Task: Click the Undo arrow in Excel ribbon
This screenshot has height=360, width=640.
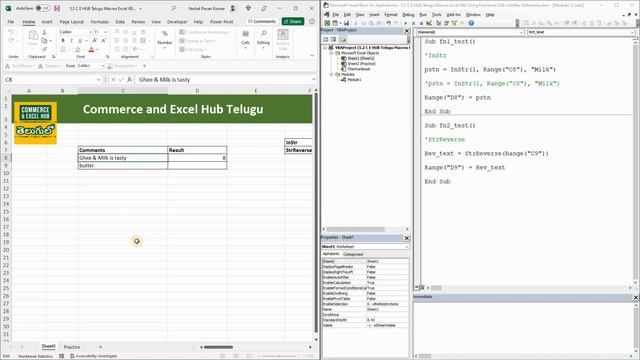Action: click(11, 32)
